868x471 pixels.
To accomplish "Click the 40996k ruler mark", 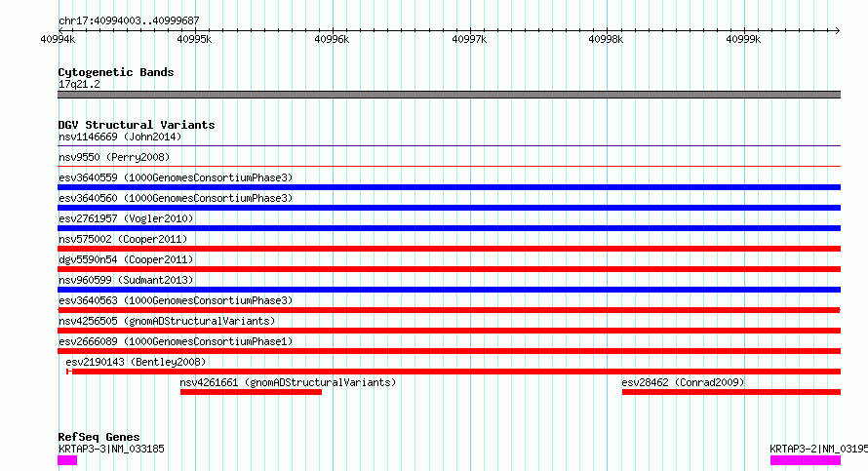I will point(332,39).
